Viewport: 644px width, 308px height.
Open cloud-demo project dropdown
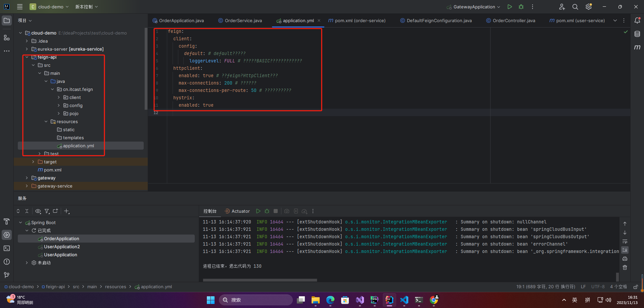pyautogui.click(x=49, y=7)
